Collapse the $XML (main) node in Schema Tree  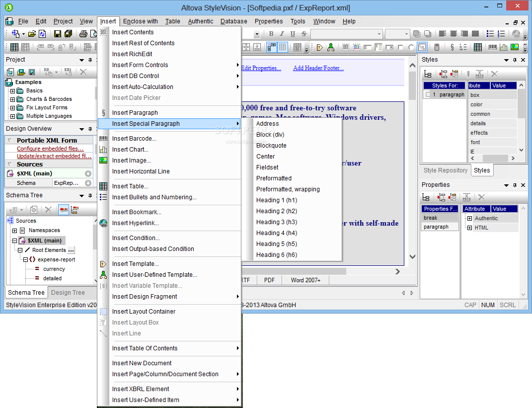tap(14, 241)
